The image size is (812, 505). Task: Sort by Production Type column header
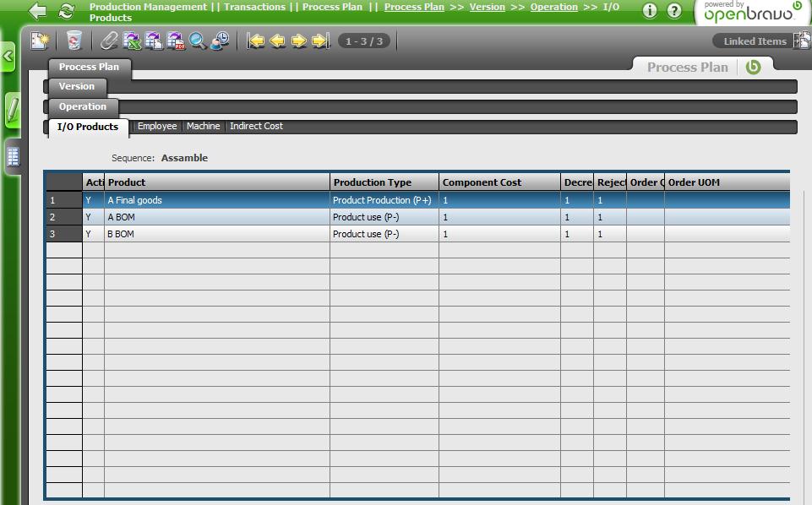click(373, 182)
